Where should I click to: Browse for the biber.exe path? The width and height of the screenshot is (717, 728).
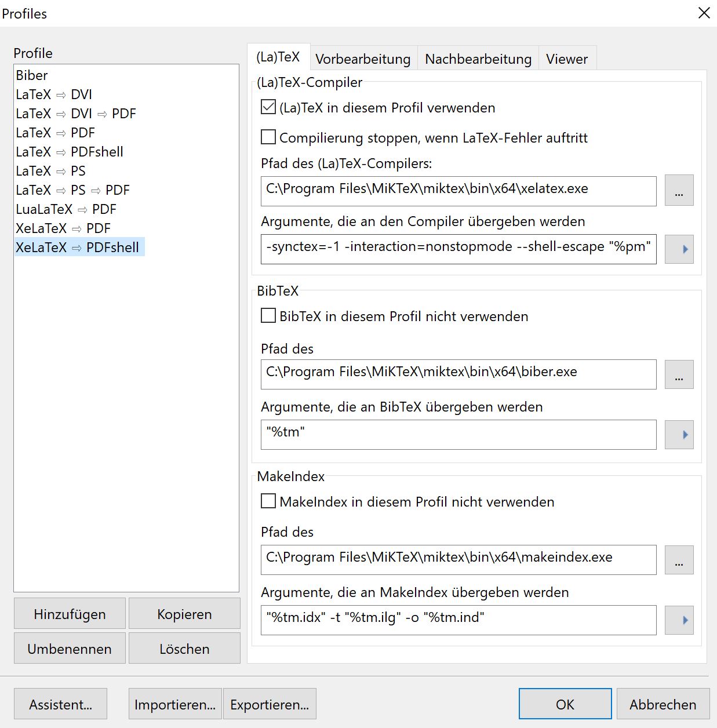[679, 374]
